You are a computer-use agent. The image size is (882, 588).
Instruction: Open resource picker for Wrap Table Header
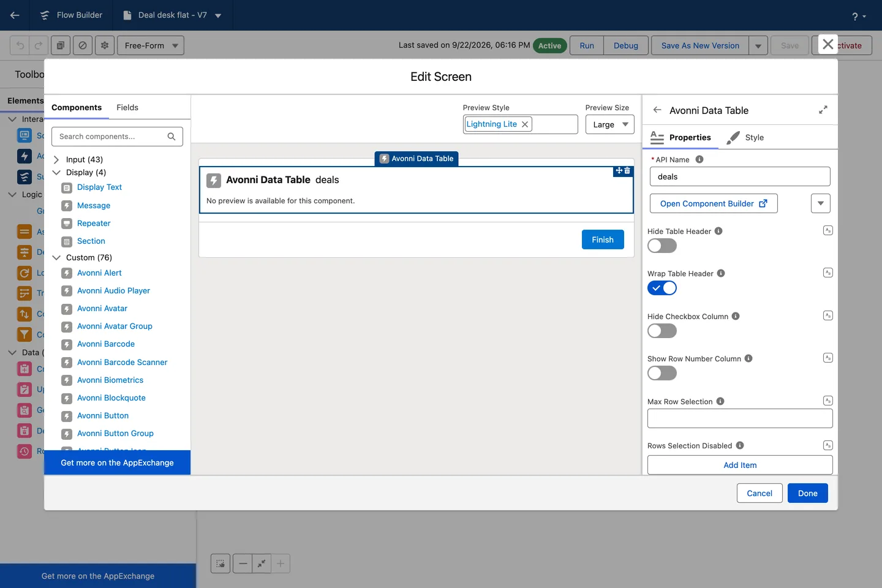[828, 273]
